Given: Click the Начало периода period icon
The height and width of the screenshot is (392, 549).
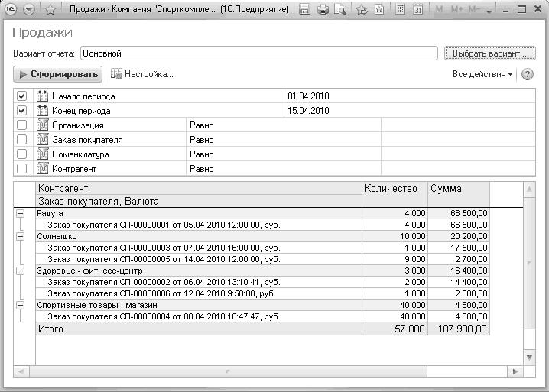Looking at the screenshot, I should tap(42, 96).
